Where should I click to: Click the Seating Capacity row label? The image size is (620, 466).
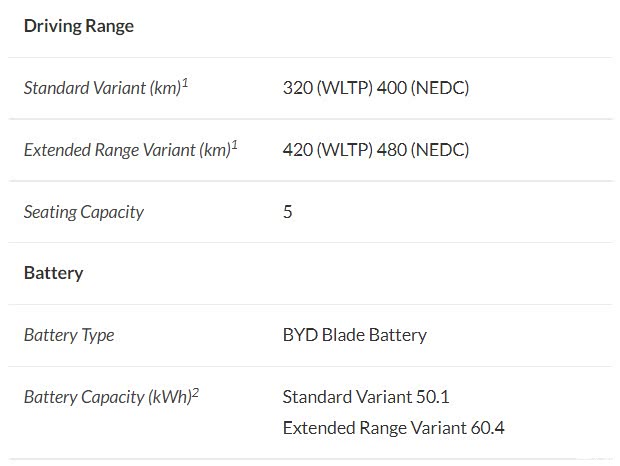pyautogui.click(x=83, y=212)
